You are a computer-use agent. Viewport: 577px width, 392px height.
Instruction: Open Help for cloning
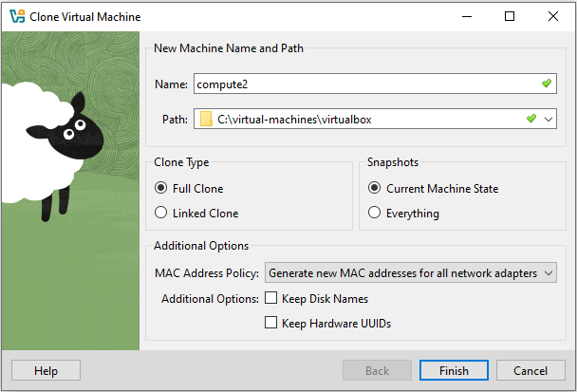click(46, 370)
